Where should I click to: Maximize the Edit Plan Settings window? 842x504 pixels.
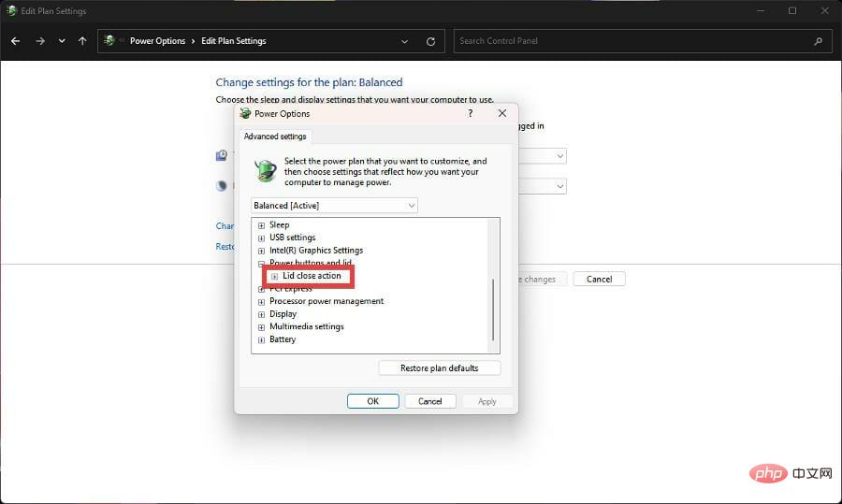(792, 10)
